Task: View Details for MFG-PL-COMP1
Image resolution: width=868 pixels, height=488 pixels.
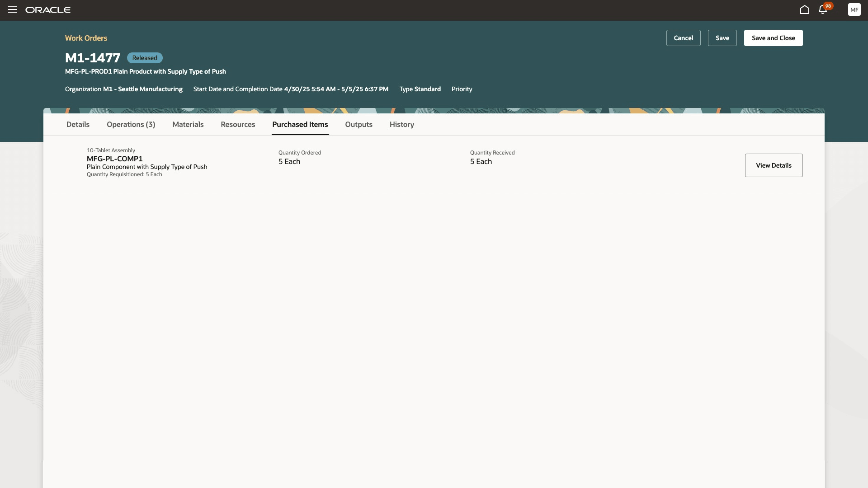Action: click(x=773, y=165)
